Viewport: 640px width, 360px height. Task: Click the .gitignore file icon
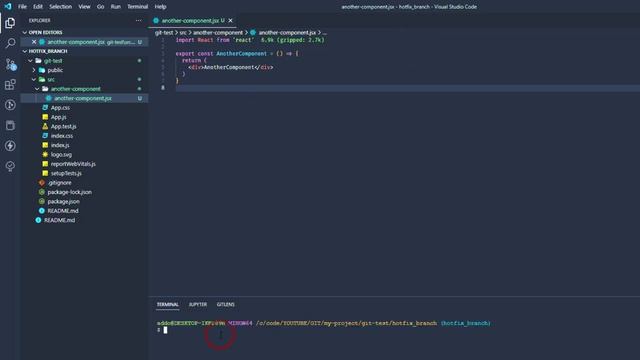point(42,182)
